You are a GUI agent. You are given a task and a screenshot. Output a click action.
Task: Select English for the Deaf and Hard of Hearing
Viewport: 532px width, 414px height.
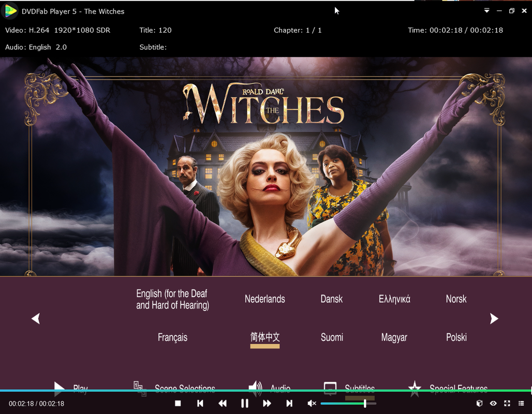point(172,299)
